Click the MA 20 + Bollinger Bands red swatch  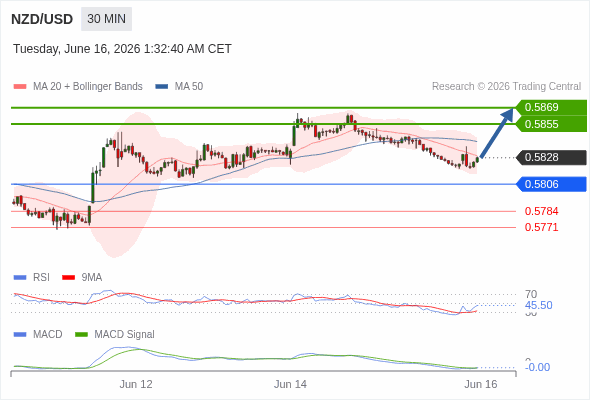pyautogui.click(x=20, y=87)
